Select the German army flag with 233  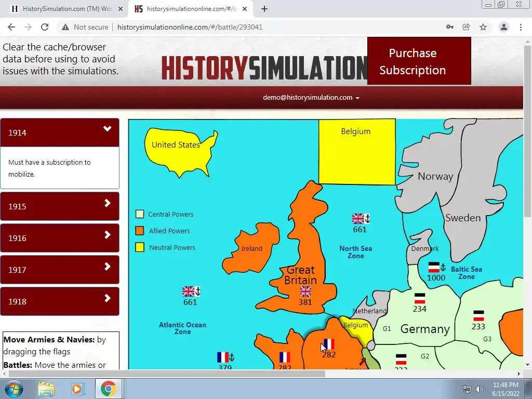478,316
